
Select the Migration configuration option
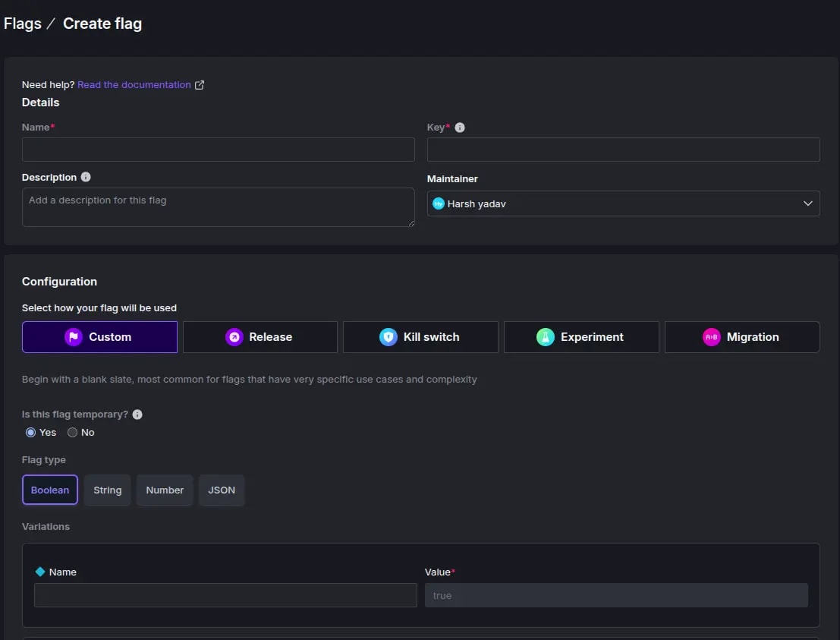[x=742, y=337]
